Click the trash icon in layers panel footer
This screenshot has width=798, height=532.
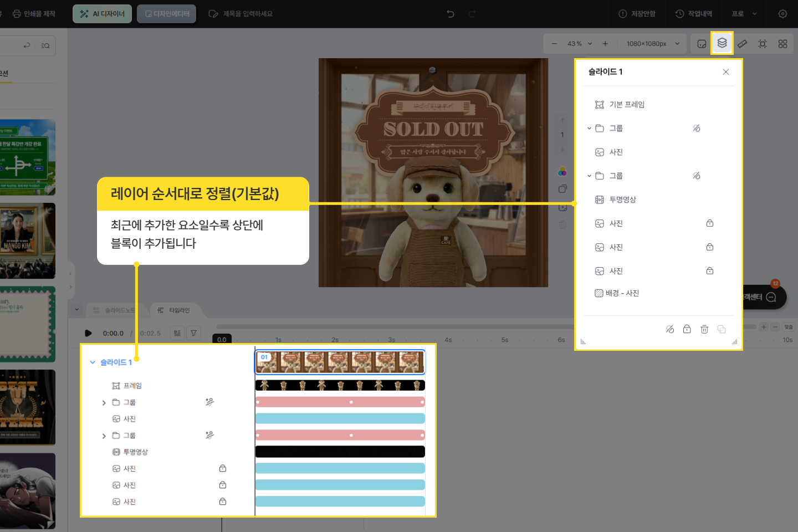(x=704, y=329)
